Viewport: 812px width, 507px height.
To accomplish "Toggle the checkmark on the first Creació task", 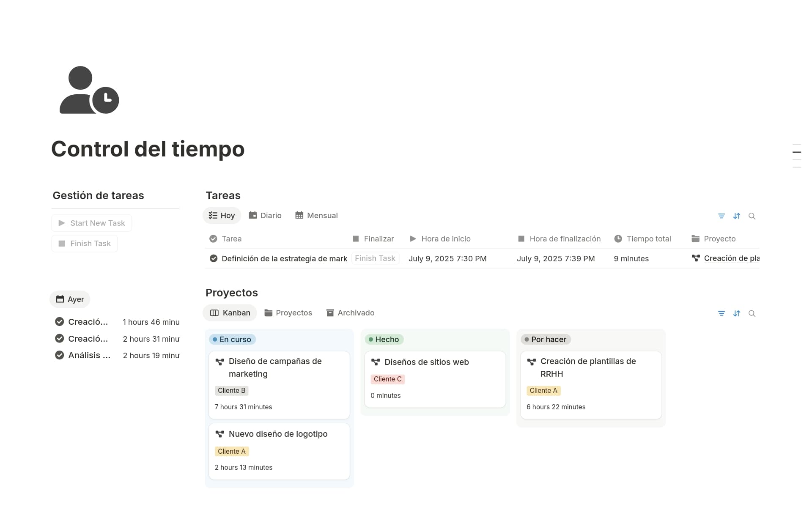I will point(60,322).
